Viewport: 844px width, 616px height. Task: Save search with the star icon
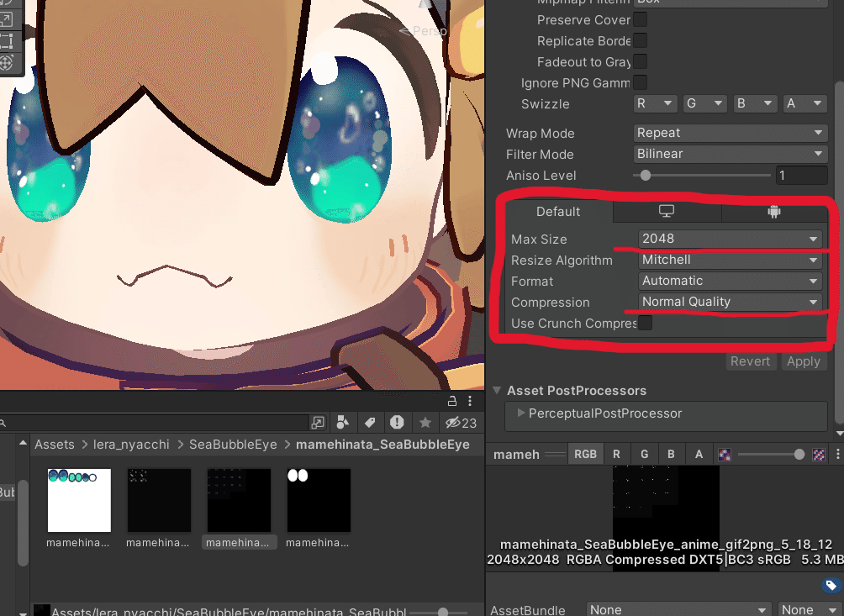coord(425,423)
